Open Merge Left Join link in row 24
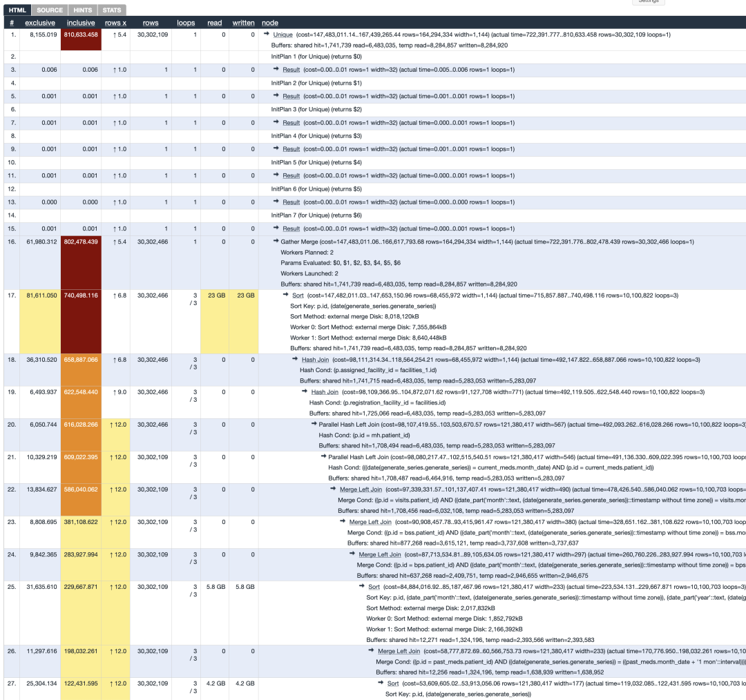The height and width of the screenshot is (700, 746). [380, 554]
